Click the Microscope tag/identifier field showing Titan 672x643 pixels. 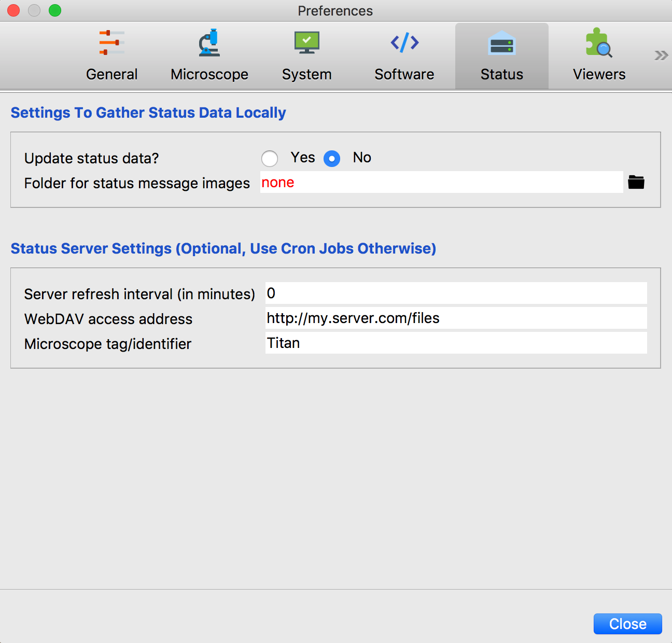click(455, 343)
